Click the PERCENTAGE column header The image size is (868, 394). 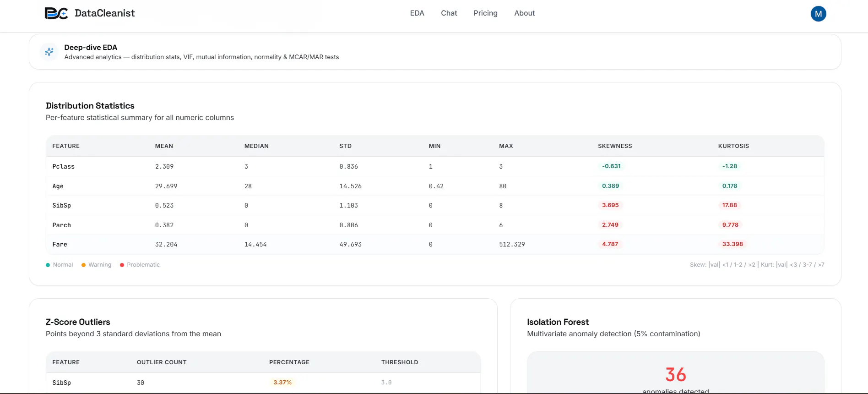tap(289, 362)
